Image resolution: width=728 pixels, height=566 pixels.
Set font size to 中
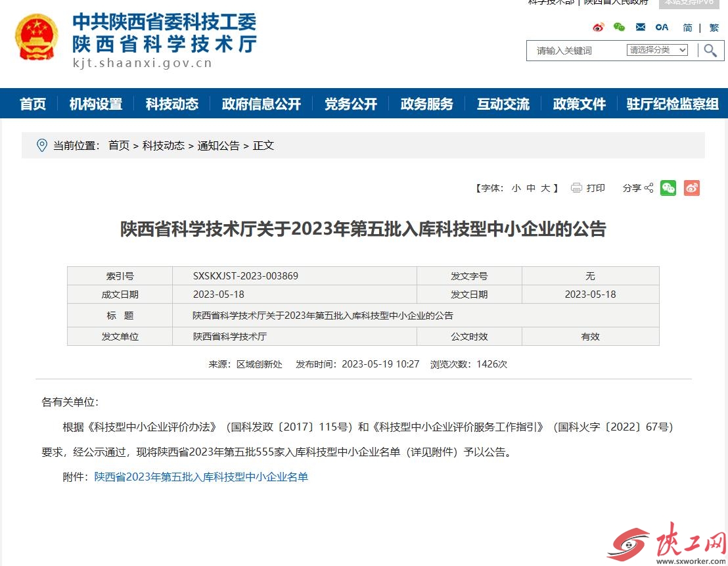click(531, 188)
